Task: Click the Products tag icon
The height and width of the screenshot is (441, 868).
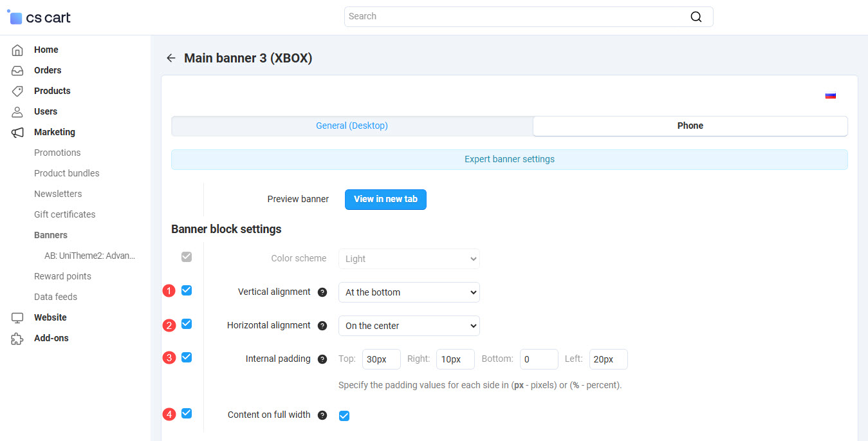Action: point(17,91)
